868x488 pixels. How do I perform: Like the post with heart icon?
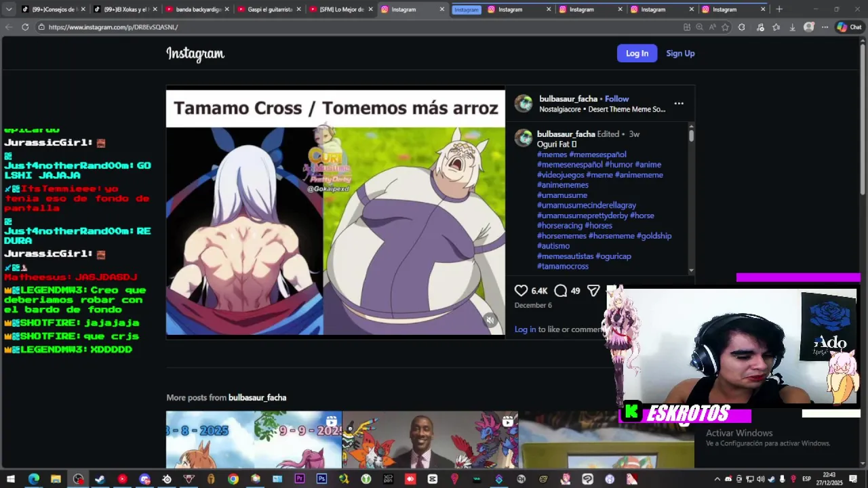[x=521, y=291]
